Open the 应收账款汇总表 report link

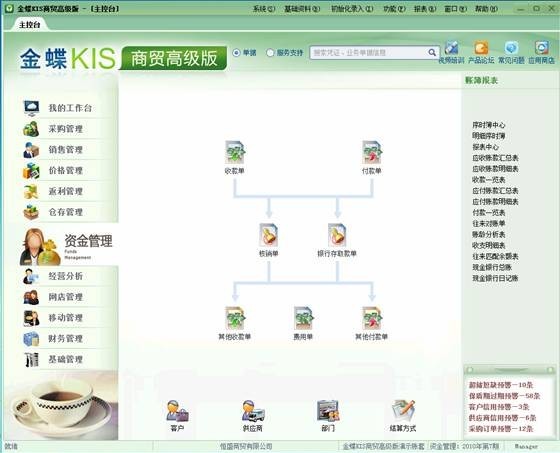click(x=495, y=158)
